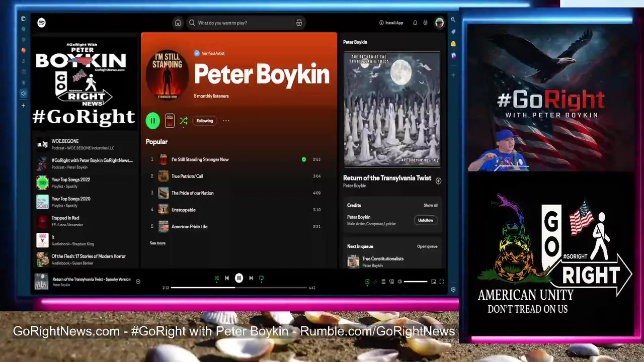
Task: Adjust the volume slider
Action: coord(416,282)
